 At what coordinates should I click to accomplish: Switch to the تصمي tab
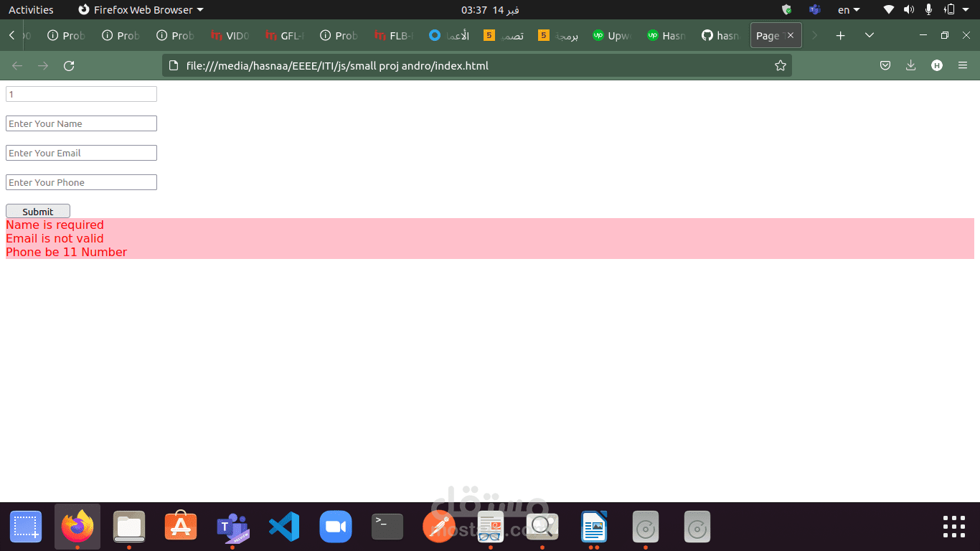point(503,36)
